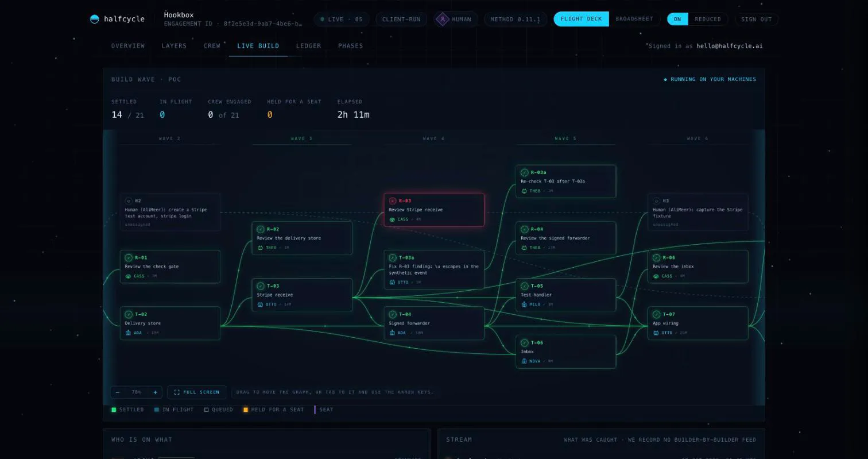Click the settled checkmark on R-01 card
868x459 pixels.
(x=129, y=257)
